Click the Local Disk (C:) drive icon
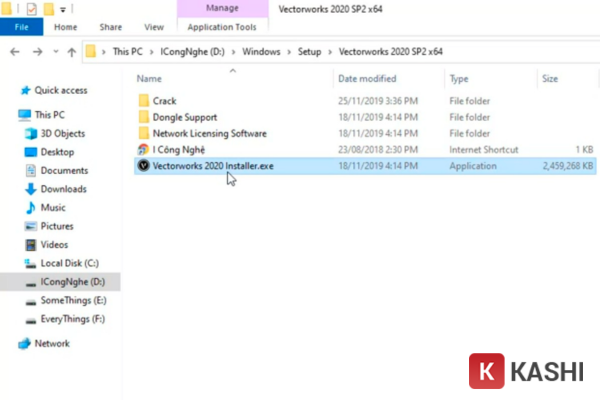The image size is (600, 400). coord(30,263)
